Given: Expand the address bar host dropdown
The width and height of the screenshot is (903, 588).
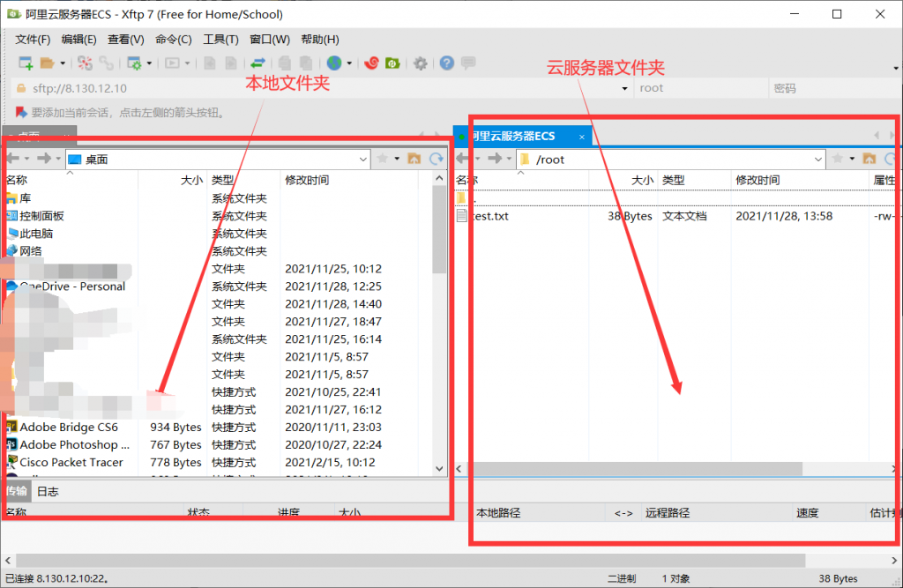Looking at the screenshot, I should point(625,89).
